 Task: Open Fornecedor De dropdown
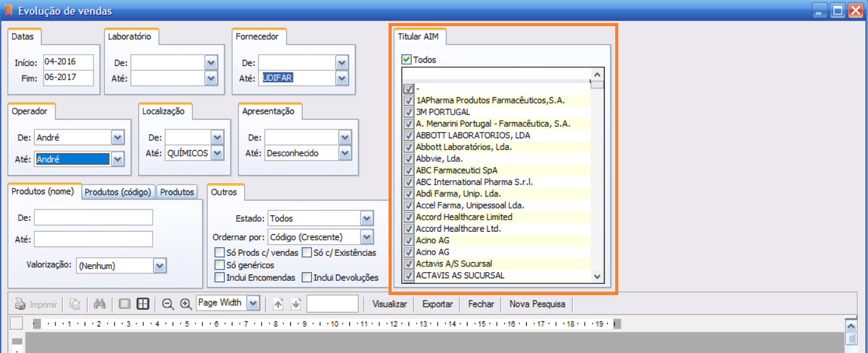(x=341, y=63)
